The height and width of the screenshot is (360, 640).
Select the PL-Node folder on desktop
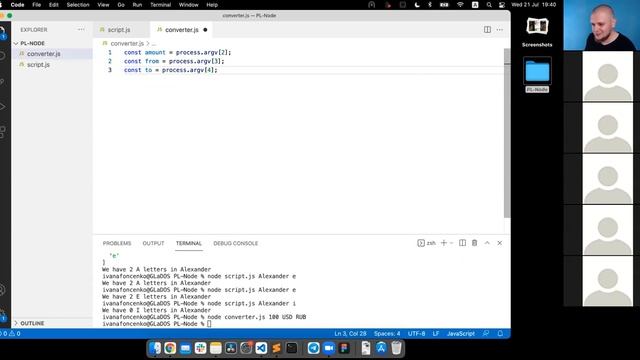[x=537, y=75]
